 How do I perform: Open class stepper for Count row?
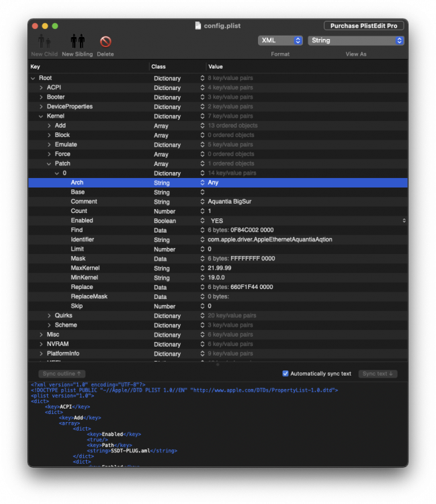202,211
